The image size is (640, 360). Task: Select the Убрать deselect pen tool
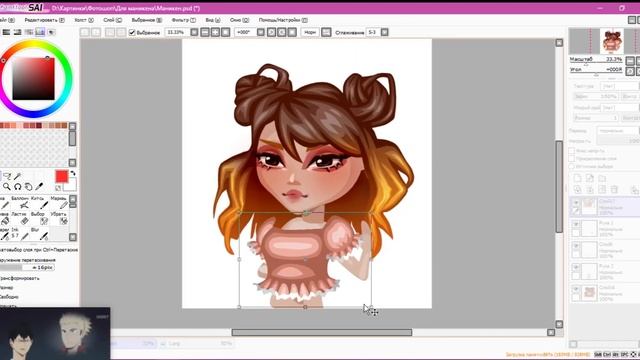[x=59, y=218]
